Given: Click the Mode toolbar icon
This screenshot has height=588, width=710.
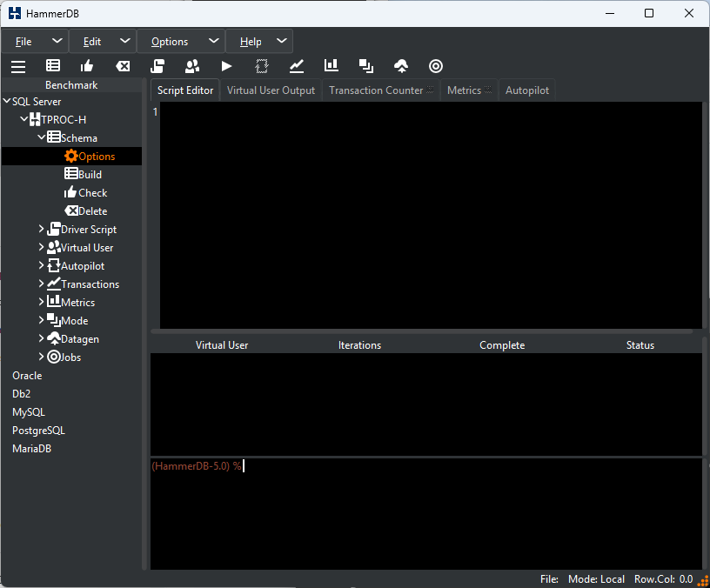Looking at the screenshot, I should (365, 66).
